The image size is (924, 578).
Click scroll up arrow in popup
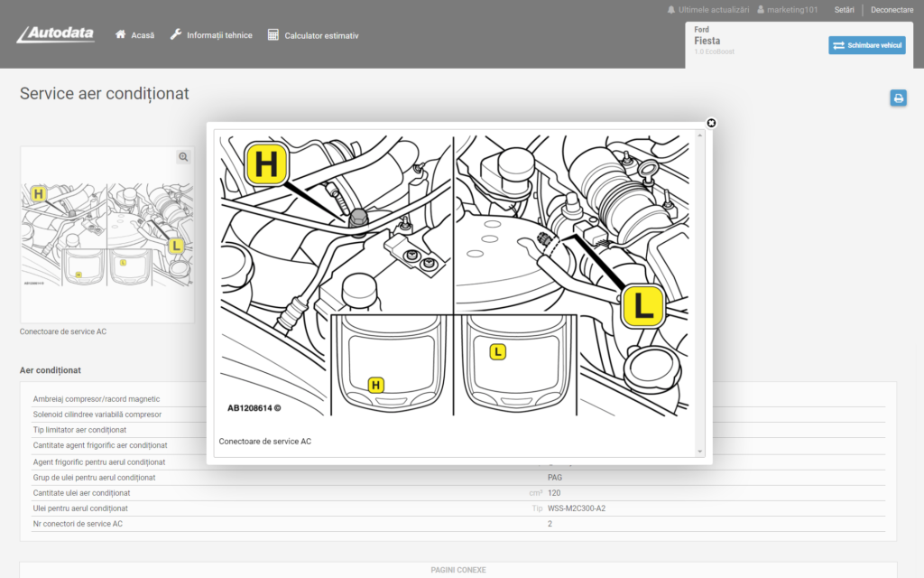(700, 135)
